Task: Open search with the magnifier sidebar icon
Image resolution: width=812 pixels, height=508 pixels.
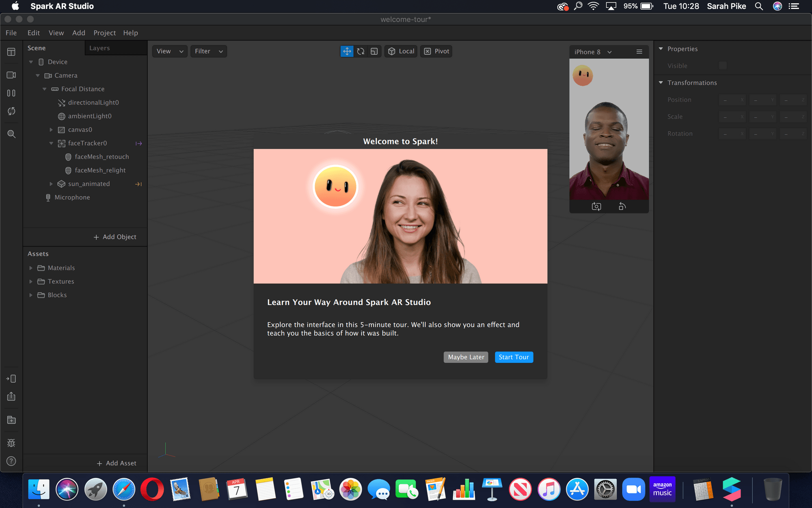Action: pos(11,134)
